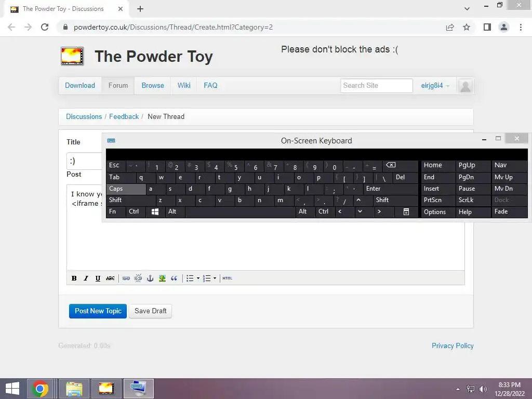Show hidden system tray icons
Viewport: 532px width, 399px height.
pyautogui.click(x=458, y=389)
